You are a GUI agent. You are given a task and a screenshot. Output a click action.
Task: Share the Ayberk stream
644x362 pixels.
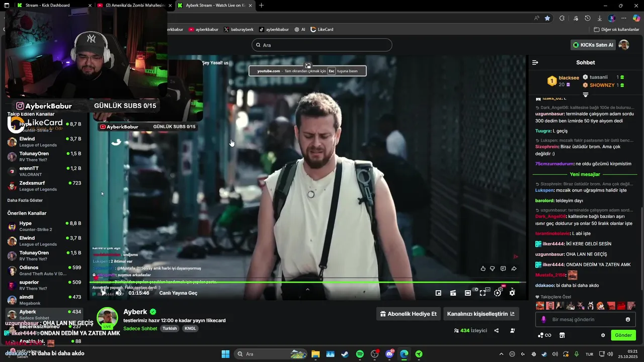[496, 330]
